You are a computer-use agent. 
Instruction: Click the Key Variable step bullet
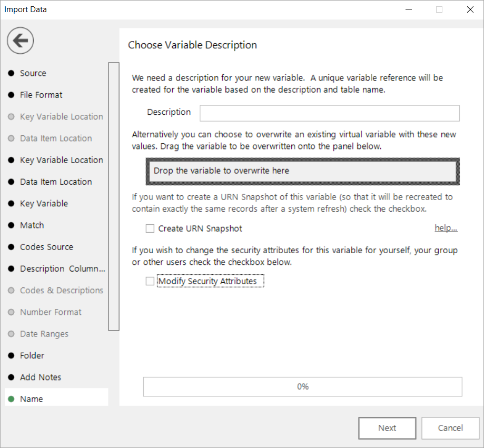click(11, 203)
